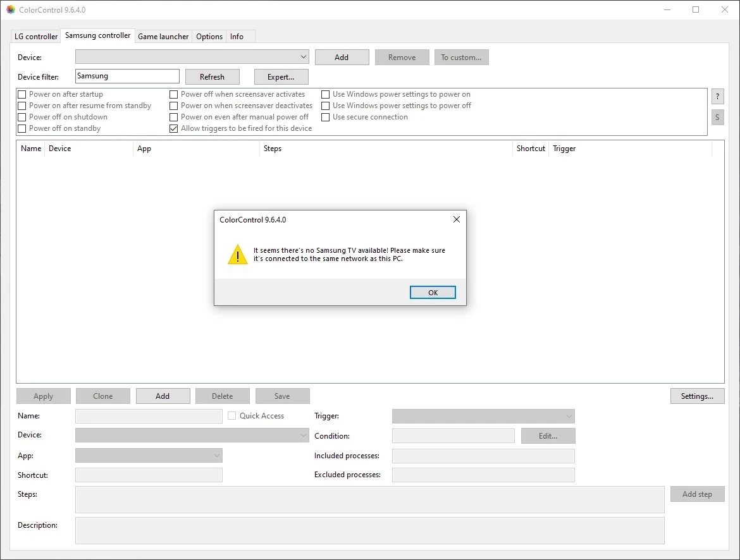Viewport: 740px width, 560px height.
Task: Expand the top Device dropdown
Action: coord(192,57)
